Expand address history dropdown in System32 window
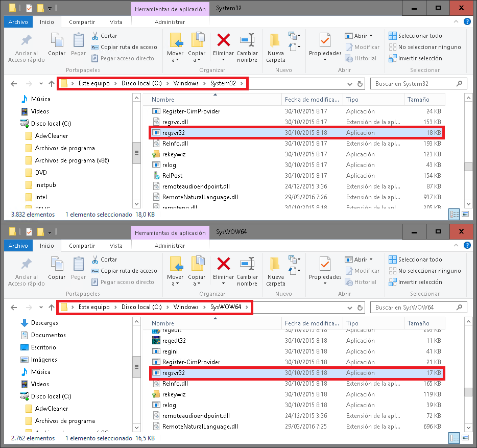Screen dimensions: 477x448 tap(350, 84)
